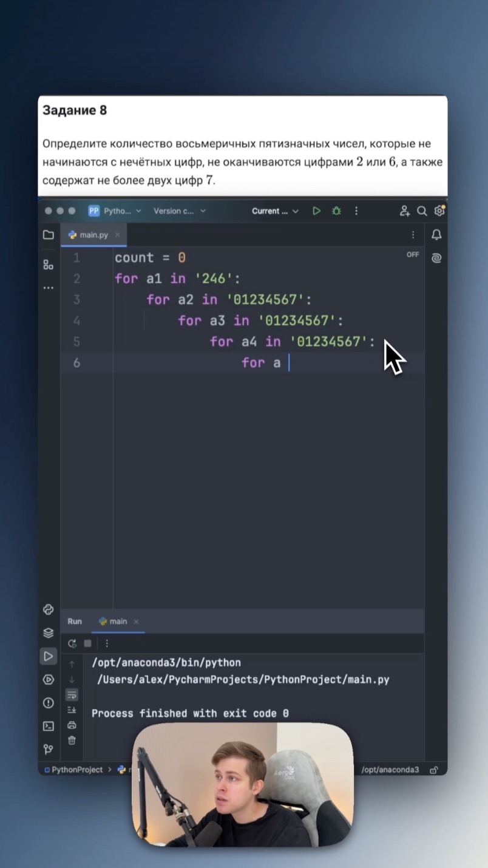This screenshot has height=868, width=488.
Task: Clear all console output trash icon
Action: point(72,740)
